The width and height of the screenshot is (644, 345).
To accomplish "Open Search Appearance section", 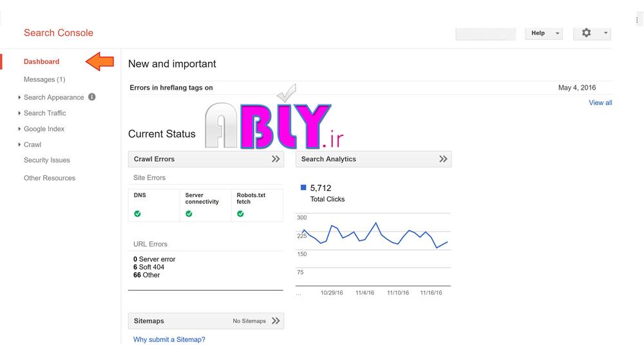I will click(x=54, y=97).
